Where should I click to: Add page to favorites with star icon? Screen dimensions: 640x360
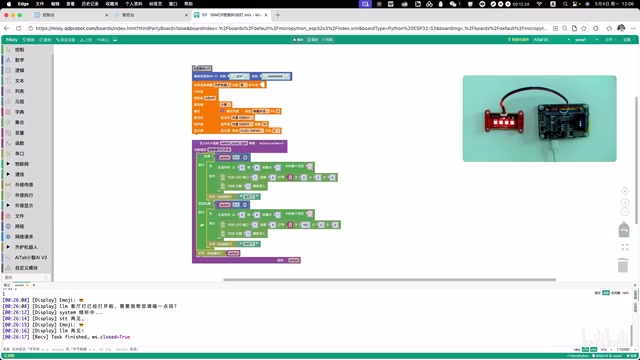[584, 28]
